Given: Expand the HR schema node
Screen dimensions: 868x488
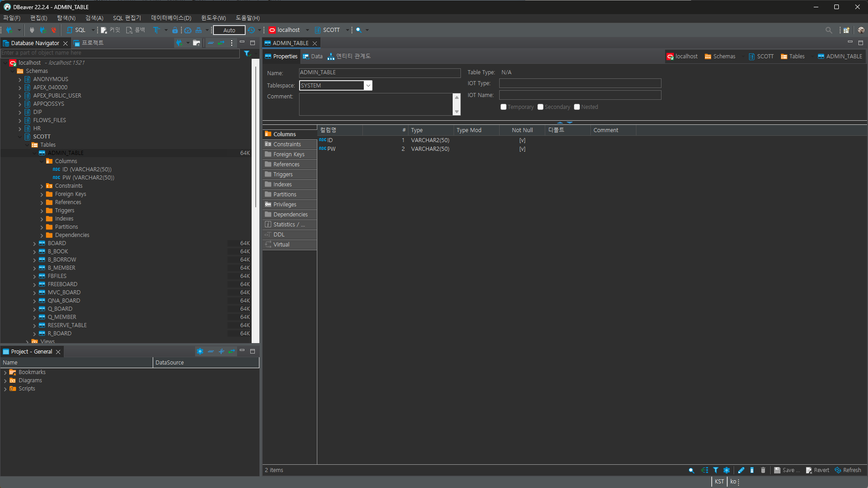Looking at the screenshot, I should 20,128.
